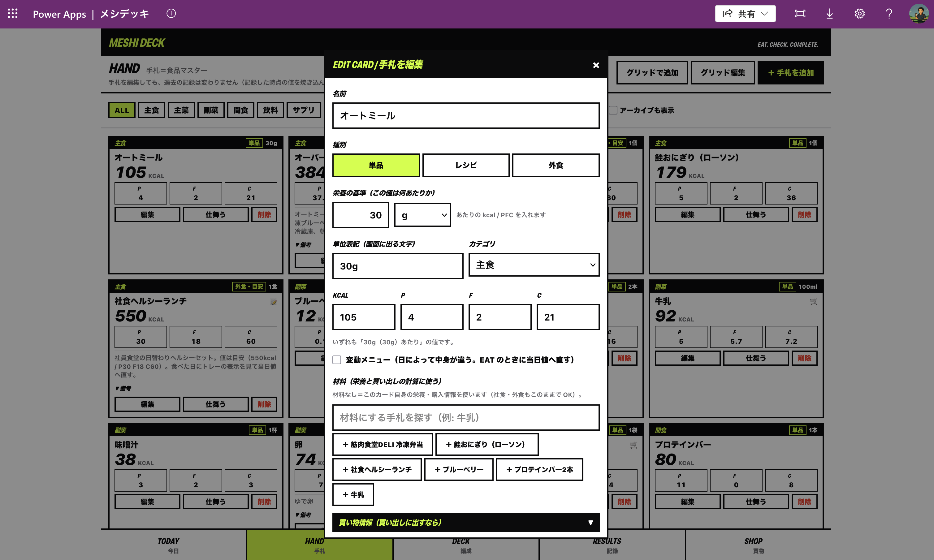Open the g unit dropdown

[x=422, y=215]
